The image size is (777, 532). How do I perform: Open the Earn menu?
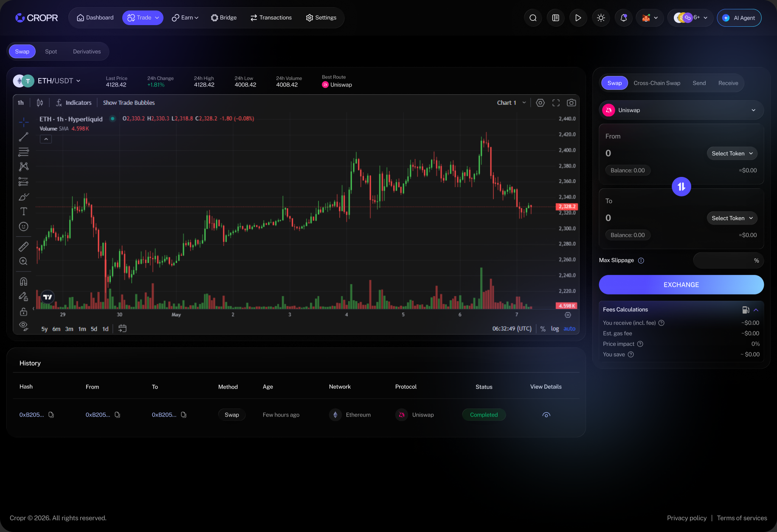point(185,18)
